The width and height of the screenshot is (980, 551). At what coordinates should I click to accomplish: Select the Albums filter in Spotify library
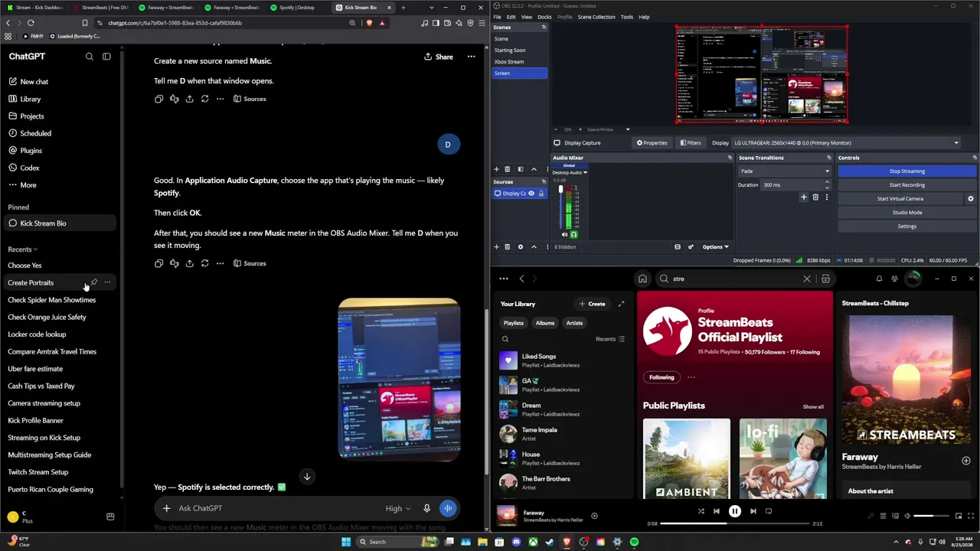[545, 323]
